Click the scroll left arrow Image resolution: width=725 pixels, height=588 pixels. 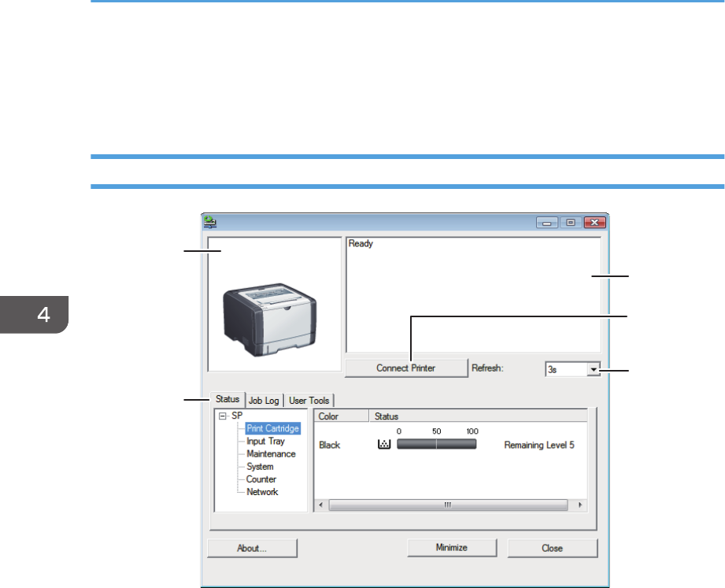click(321, 505)
